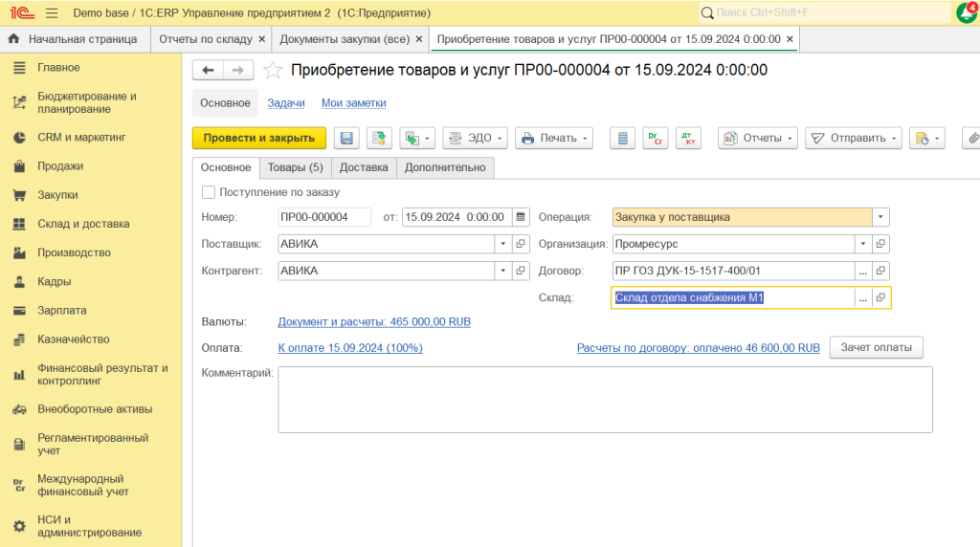Expand the Поставщик dropdown
Screen dimensions: 980x547
coord(503,244)
